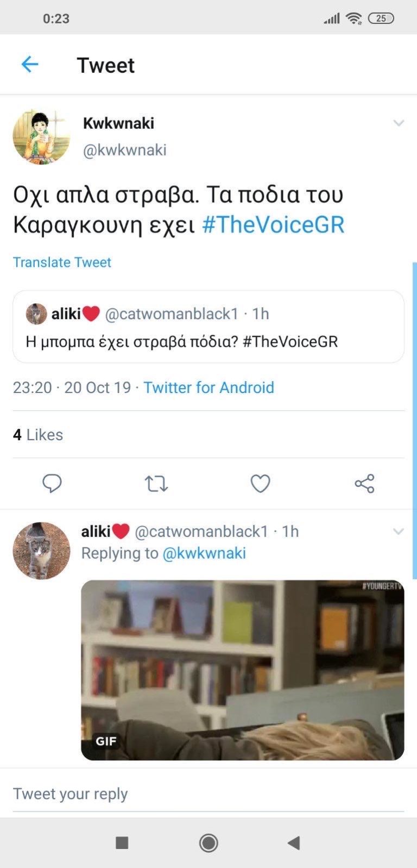The width and height of the screenshot is (417, 868).
Task: Open the #TheVoiceGR hashtag in main tweet
Action: 273,224
